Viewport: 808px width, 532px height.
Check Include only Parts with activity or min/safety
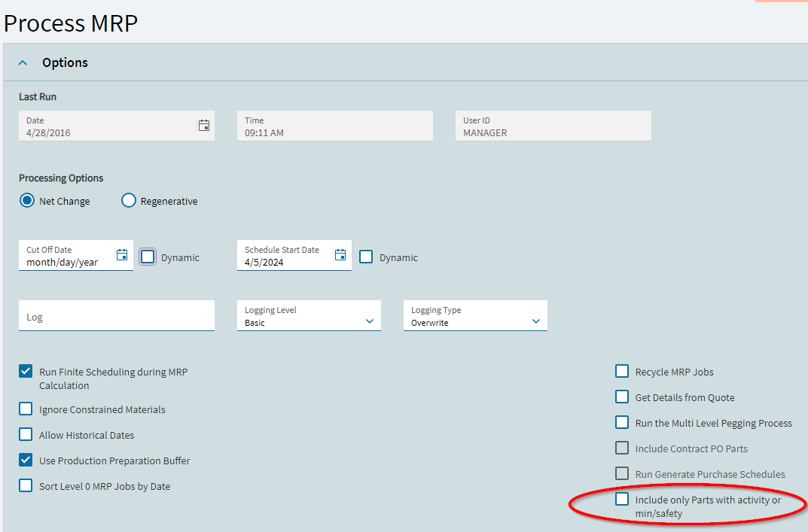point(622,499)
